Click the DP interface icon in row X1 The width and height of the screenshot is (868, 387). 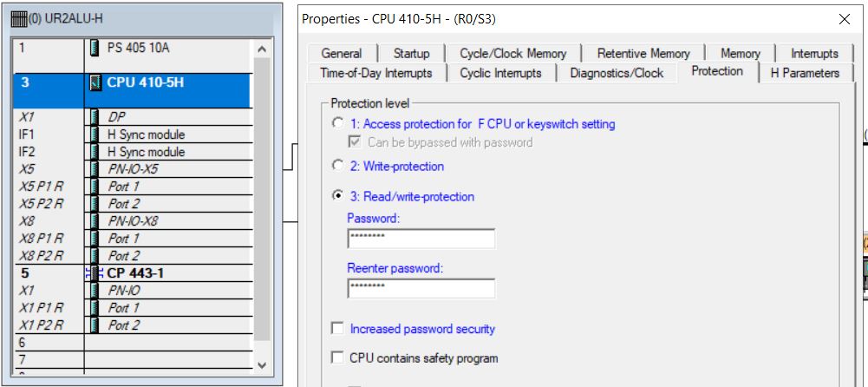tap(95, 117)
